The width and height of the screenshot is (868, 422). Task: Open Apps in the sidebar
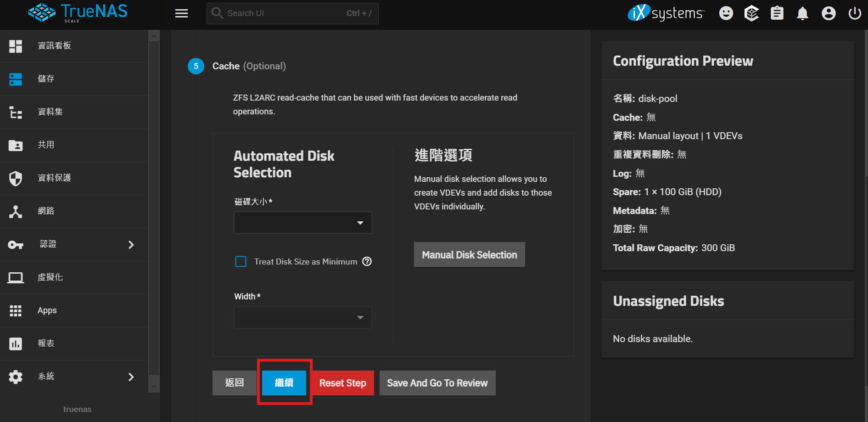click(x=47, y=310)
